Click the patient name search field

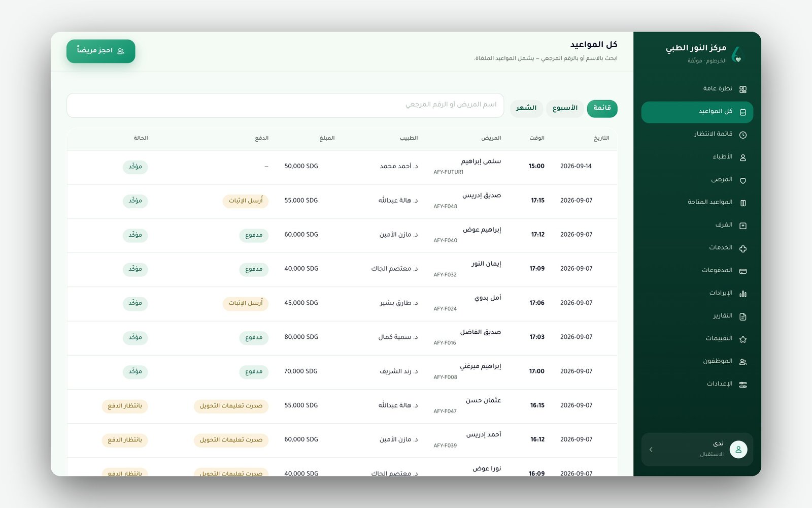click(285, 105)
